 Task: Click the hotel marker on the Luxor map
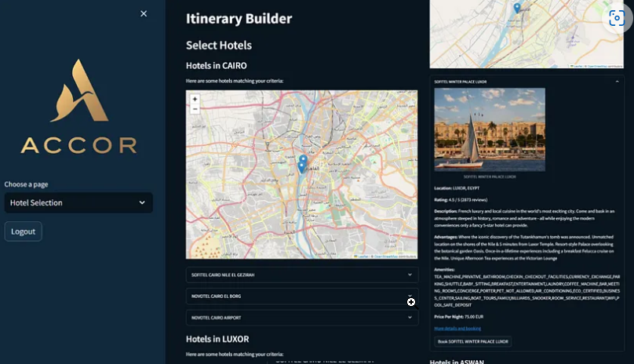517,8
